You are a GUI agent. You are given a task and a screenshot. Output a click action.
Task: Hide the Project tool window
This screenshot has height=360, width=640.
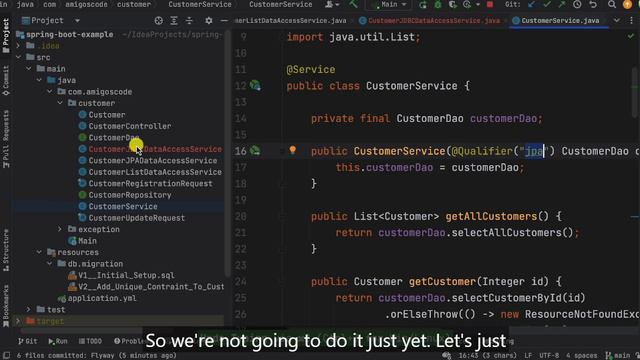224,20
